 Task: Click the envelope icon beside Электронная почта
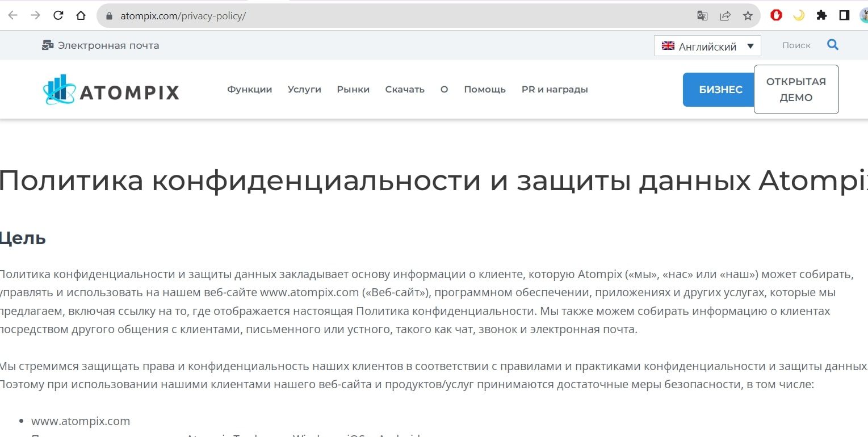48,45
